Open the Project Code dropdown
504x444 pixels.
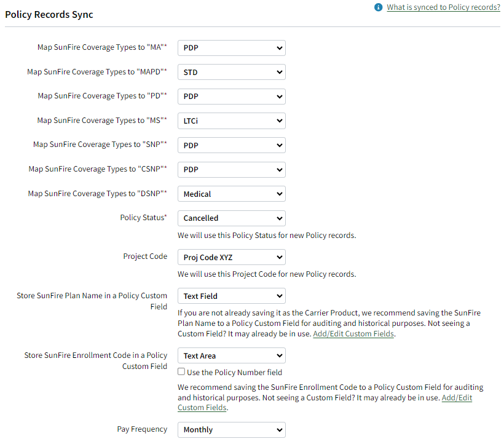click(x=232, y=257)
